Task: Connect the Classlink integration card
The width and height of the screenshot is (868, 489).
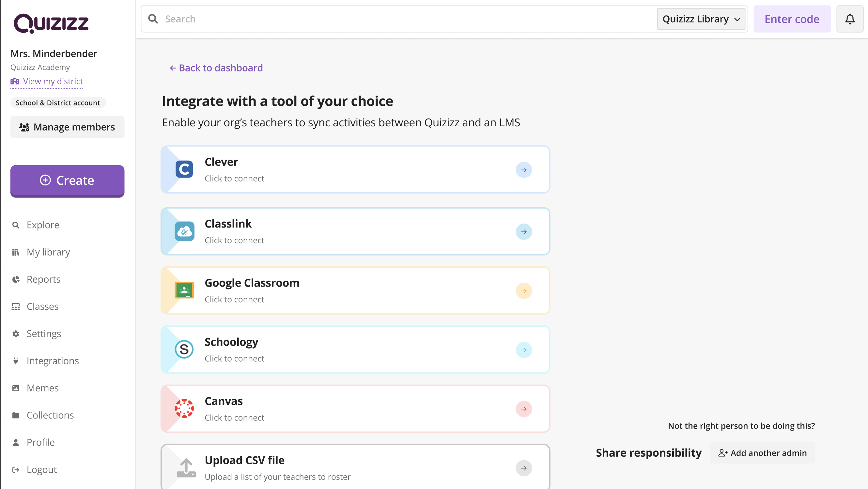Action: click(355, 231)
